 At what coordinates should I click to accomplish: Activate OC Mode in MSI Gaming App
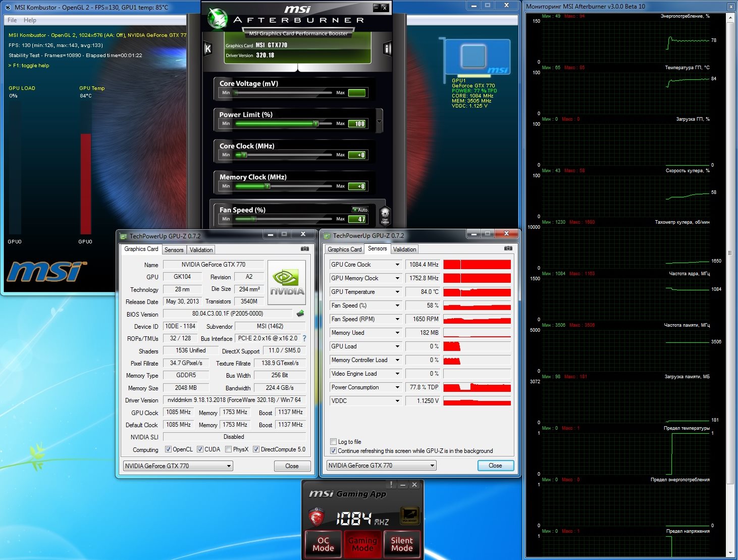(x=323, y=544)
